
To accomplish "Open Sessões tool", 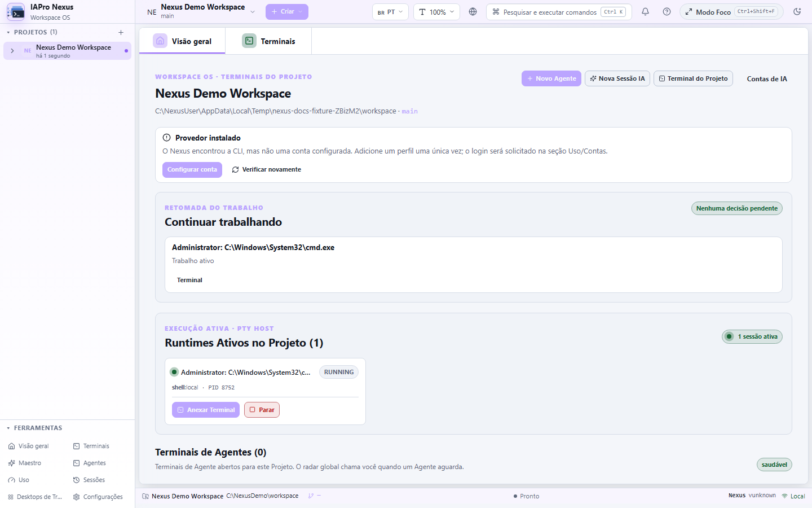I will (x=89, y=480).
